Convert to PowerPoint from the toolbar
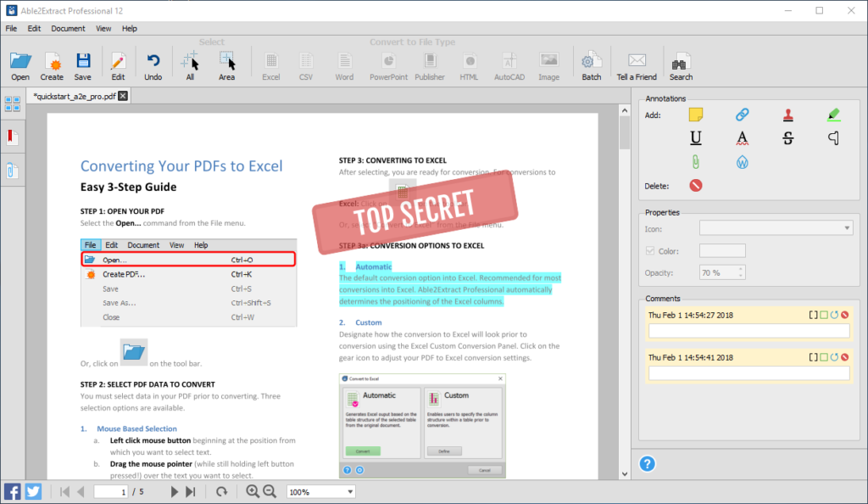 (x=388, y=66)
